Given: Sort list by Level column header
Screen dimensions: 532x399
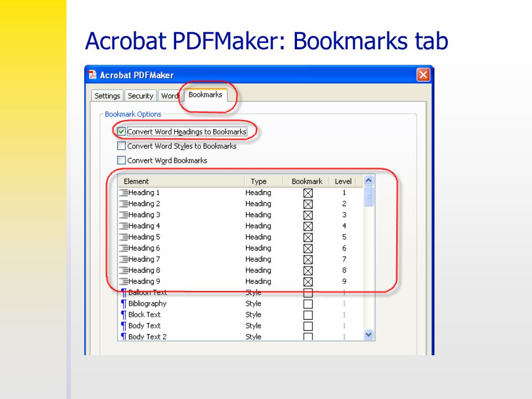Looking at the screenshot, I should click(342, 181).
